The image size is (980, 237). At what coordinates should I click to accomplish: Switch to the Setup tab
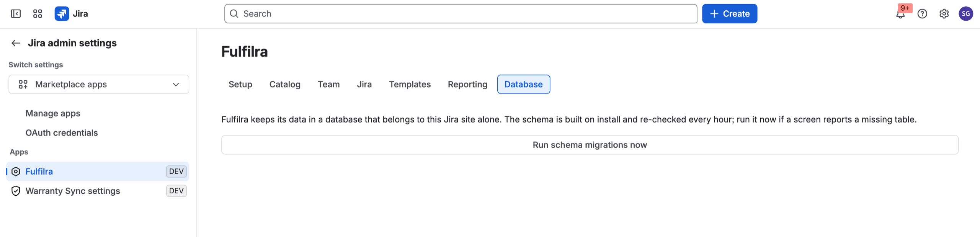[240, 85]
